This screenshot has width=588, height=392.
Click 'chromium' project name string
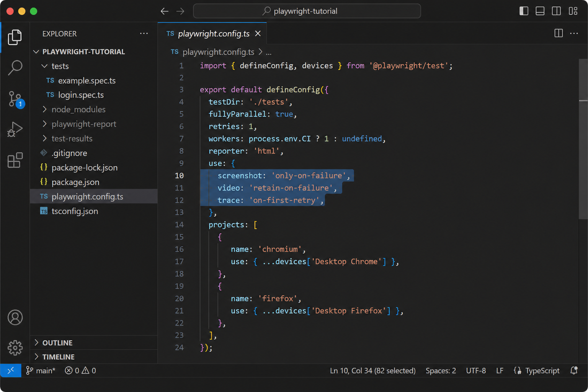pyautogui.click(x=280, y=249)
